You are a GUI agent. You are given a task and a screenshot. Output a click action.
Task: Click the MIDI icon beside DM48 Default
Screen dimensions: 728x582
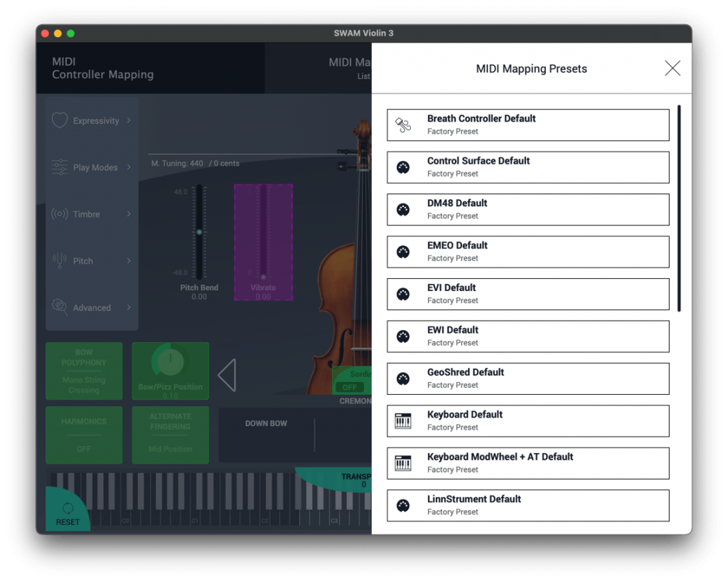coord(403,210)
